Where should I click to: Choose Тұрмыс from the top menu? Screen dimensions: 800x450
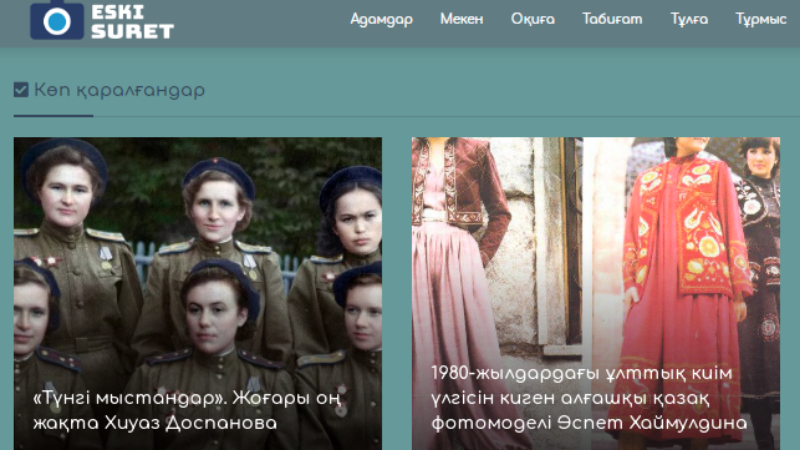pos(761,19)
